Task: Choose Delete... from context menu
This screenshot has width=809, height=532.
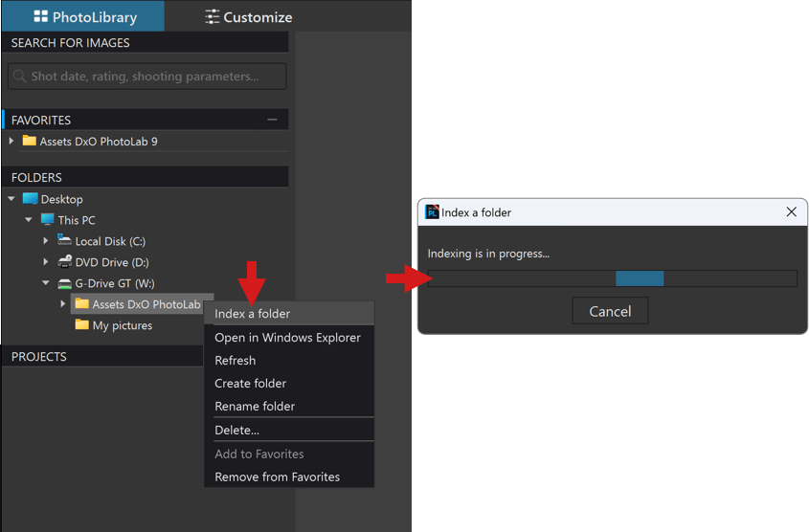Action: point(289,430)
